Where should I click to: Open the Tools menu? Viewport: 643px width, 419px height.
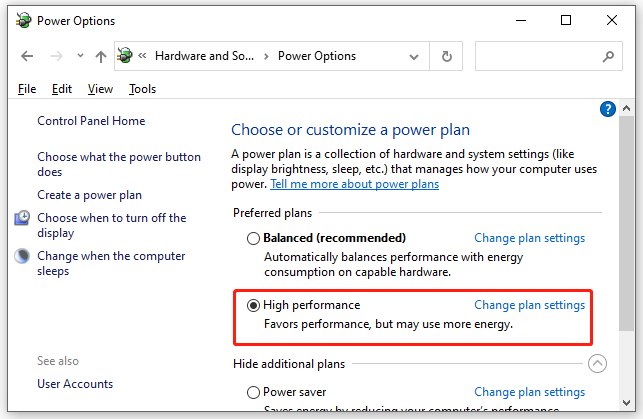coord(142,89)
